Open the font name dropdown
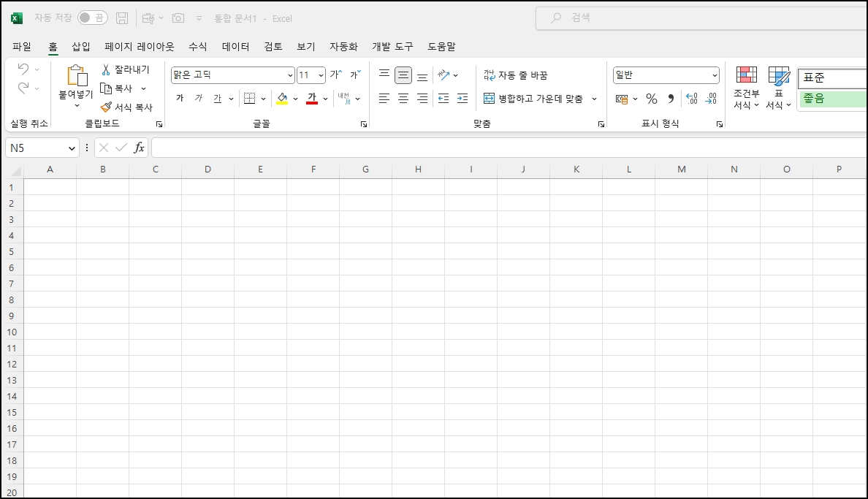Screen dimensions: 868x499 point(291,75)
